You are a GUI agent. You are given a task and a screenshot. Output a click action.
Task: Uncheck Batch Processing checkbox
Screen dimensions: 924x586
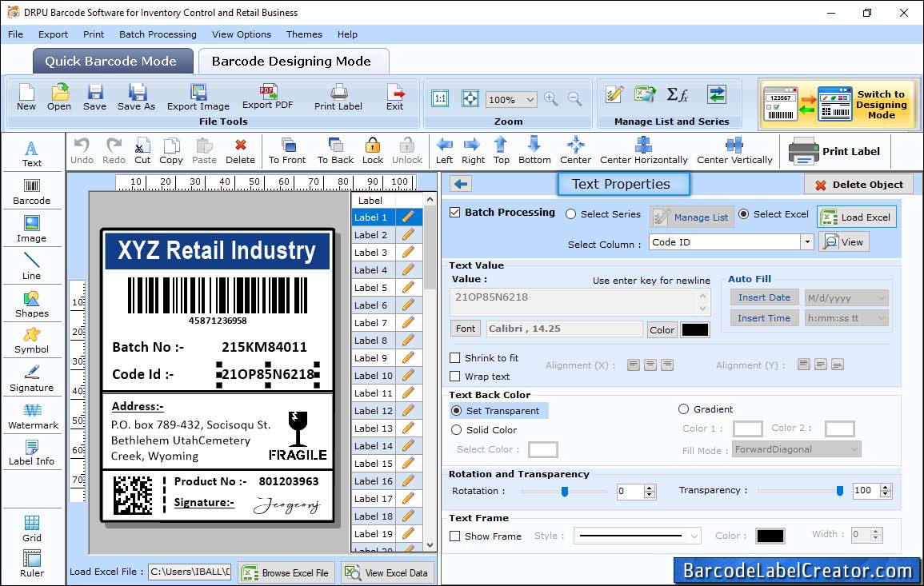455,212
